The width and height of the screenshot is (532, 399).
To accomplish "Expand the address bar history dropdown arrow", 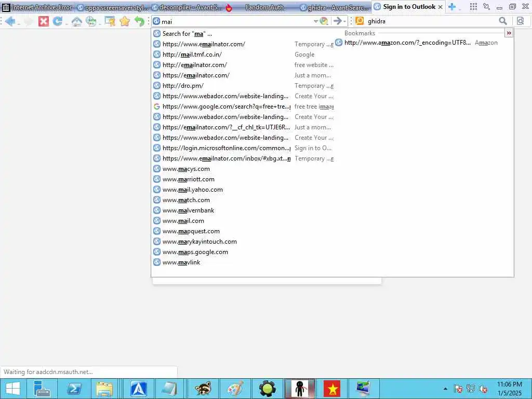I will tap(315, 21).
